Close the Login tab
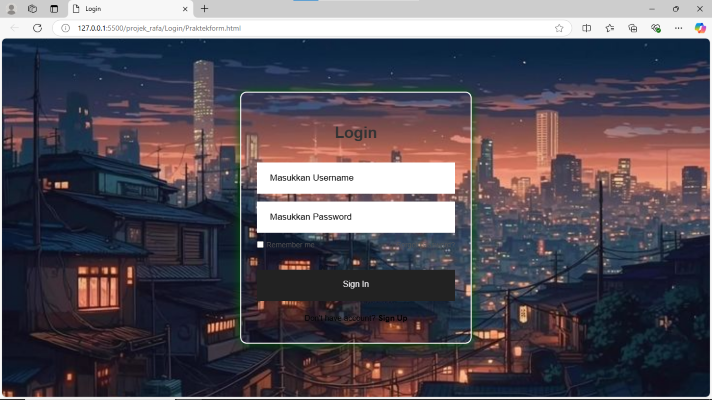 pos(185,9)
